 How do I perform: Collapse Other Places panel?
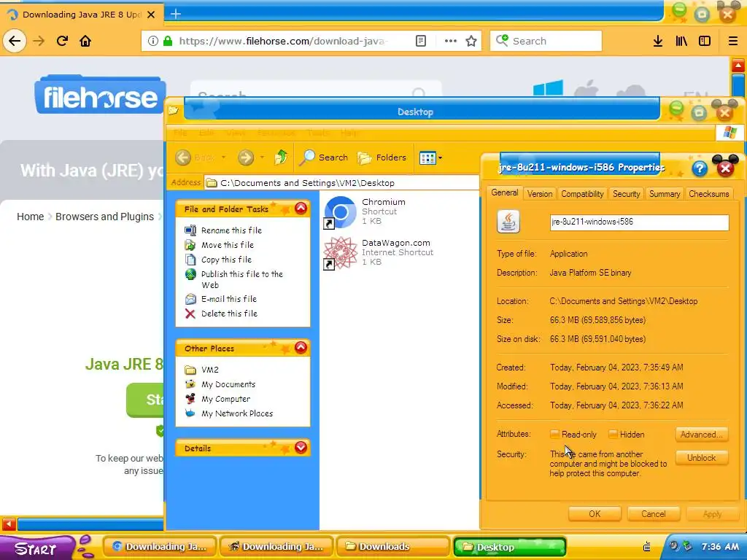point(301,348)
